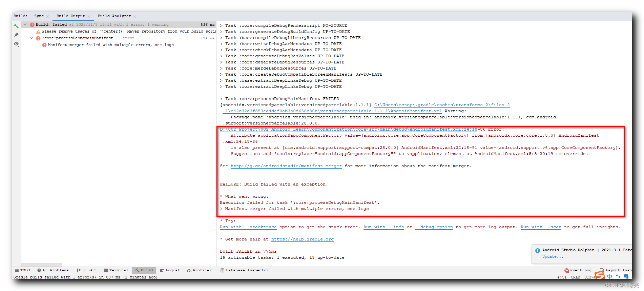Open the Git tool window

pos(87,270)
